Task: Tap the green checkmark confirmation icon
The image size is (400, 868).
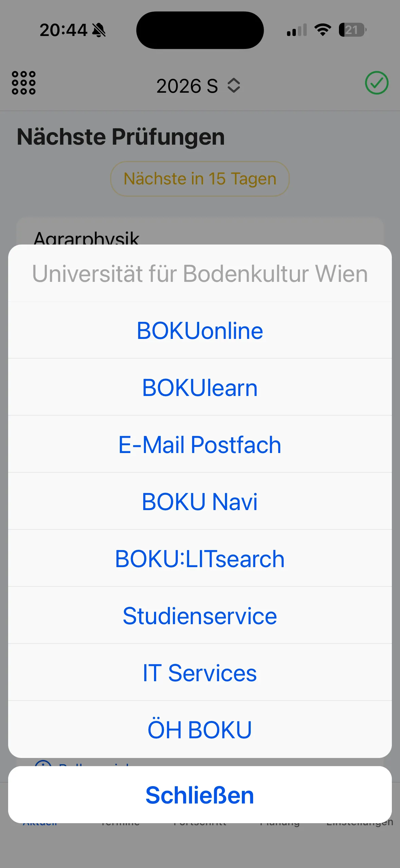Action: click(x=377, y=83)
